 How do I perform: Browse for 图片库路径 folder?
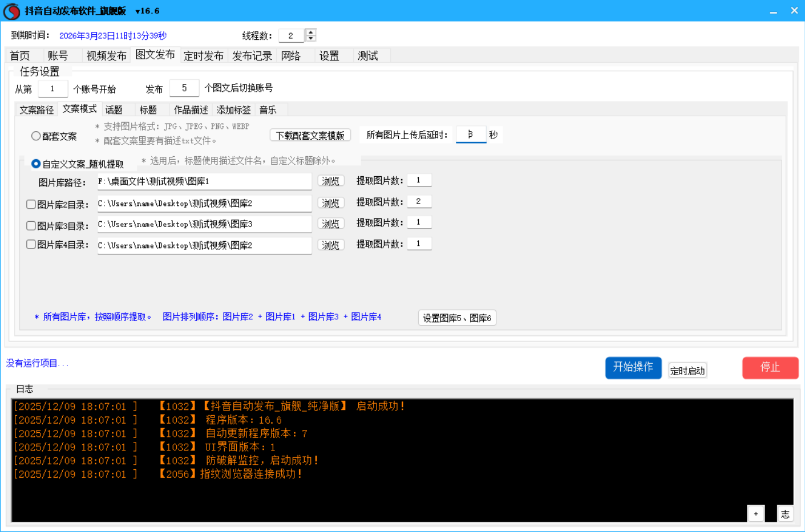tap(330, 181)
